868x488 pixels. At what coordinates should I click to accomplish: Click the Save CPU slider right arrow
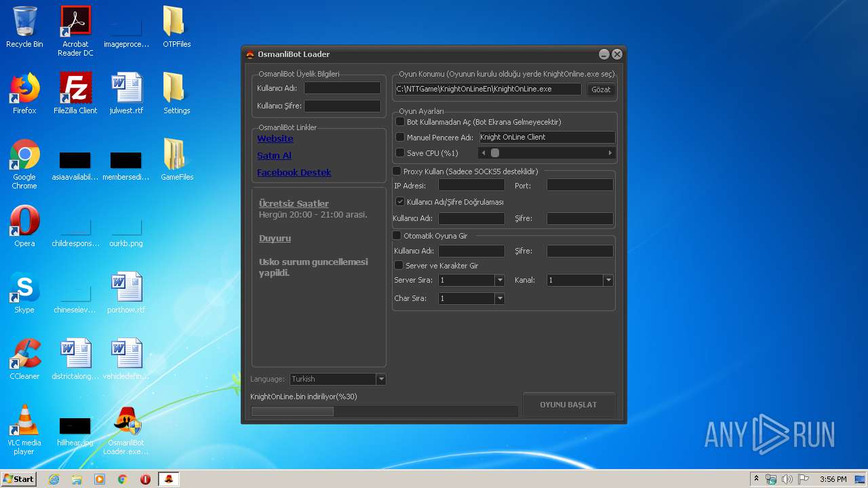click(x=610, y=153)
